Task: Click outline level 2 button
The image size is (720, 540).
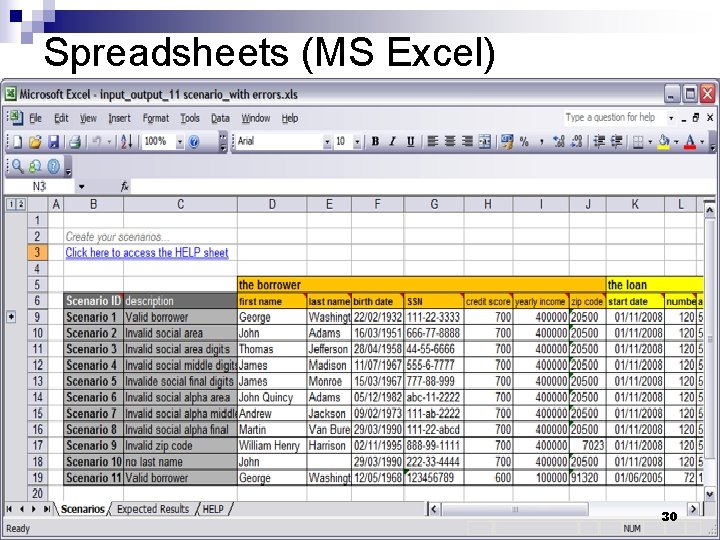Action: click(21, 204)
